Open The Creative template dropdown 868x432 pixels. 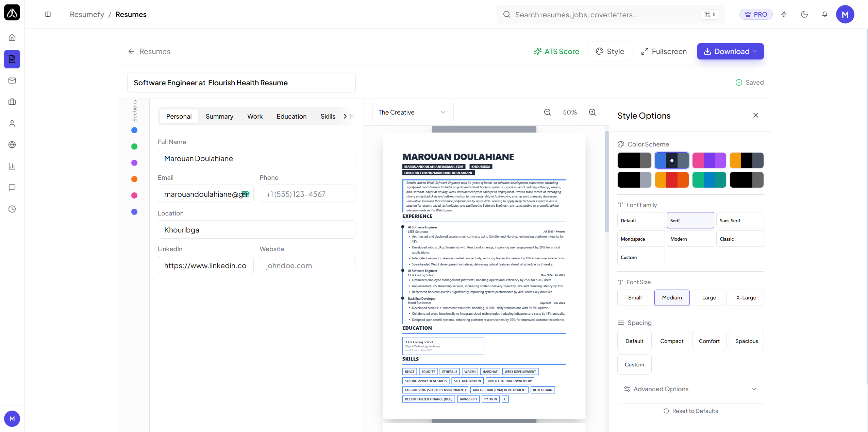412,112
